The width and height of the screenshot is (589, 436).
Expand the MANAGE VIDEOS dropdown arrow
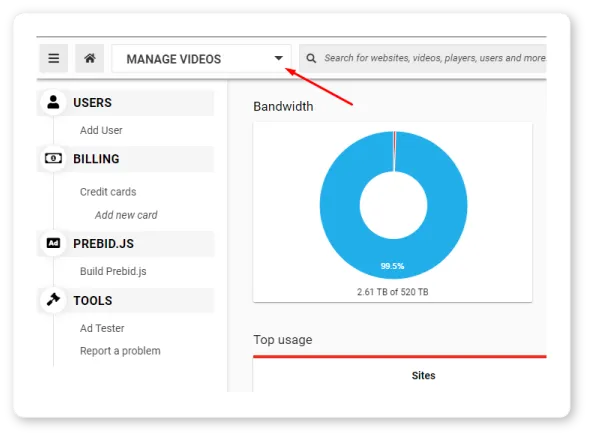tap(278, 58)
